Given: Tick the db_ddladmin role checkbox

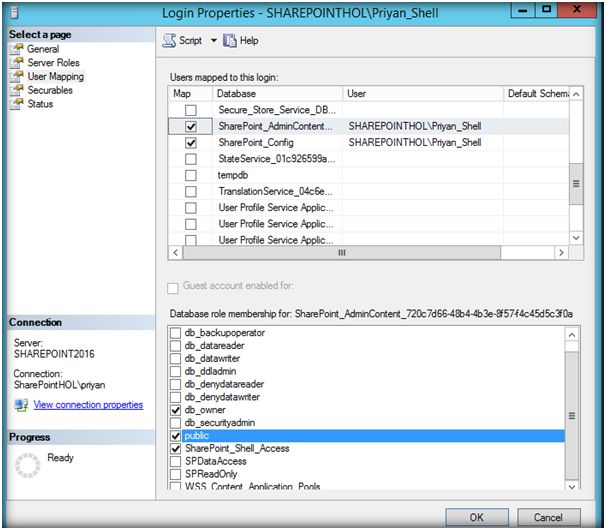Looking at the screenshot, I should (x=175, y=372).
